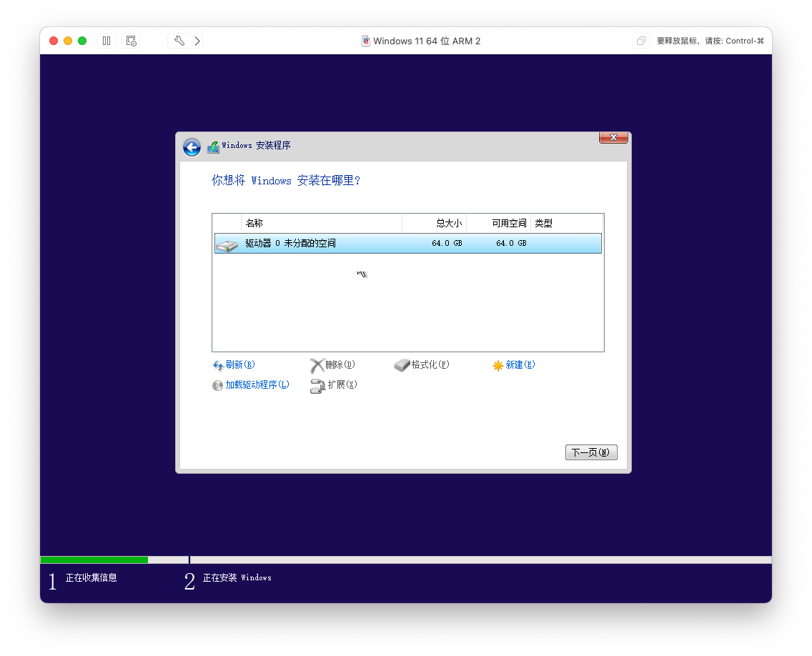
Task: Click the macOS yellow minimize button
Action: pyautogui.click(x=68, y=41)
